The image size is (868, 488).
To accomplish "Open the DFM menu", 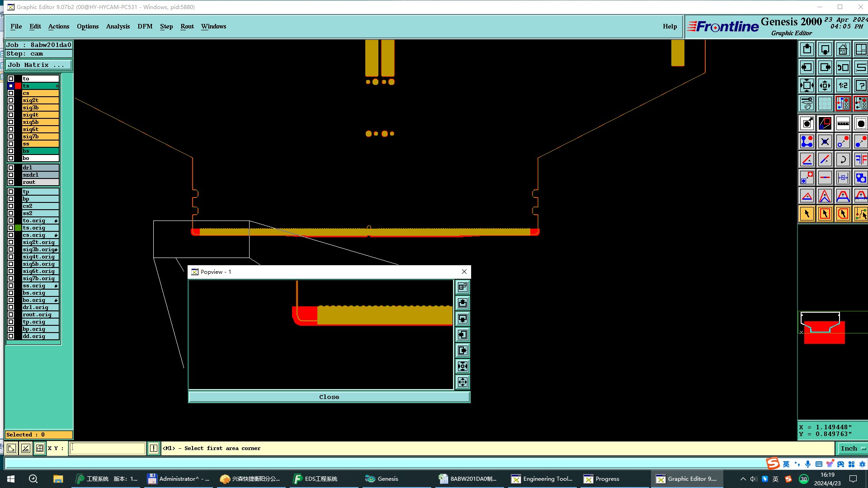I will (145, 26).
